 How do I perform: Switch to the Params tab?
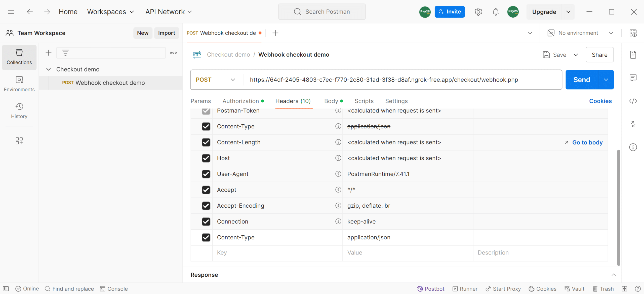click(200, 101)
